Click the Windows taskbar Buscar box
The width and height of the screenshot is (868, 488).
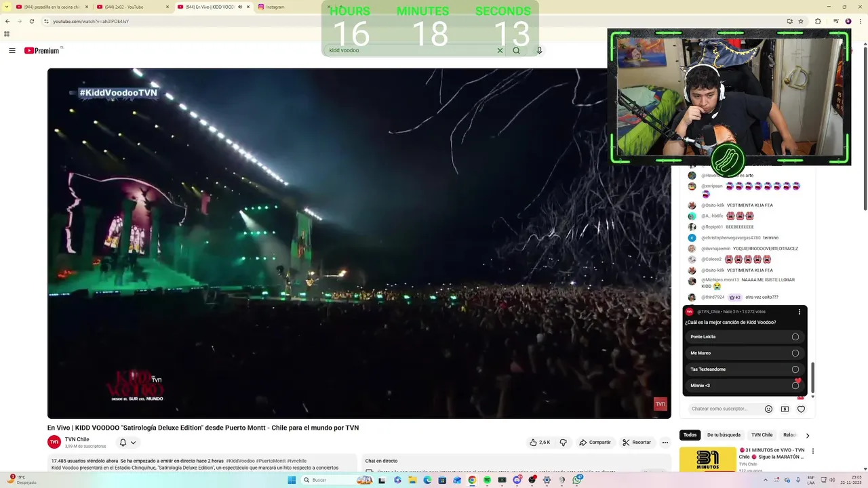(x=337, y=480)
